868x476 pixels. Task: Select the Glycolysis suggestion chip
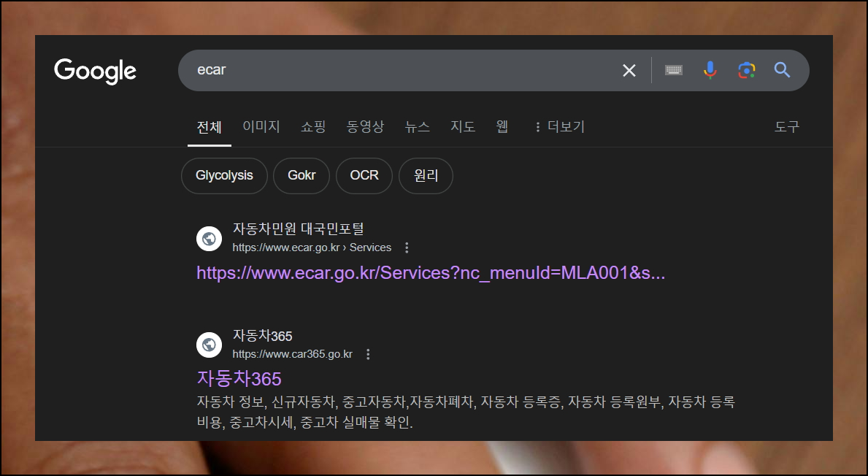point(224,176)
